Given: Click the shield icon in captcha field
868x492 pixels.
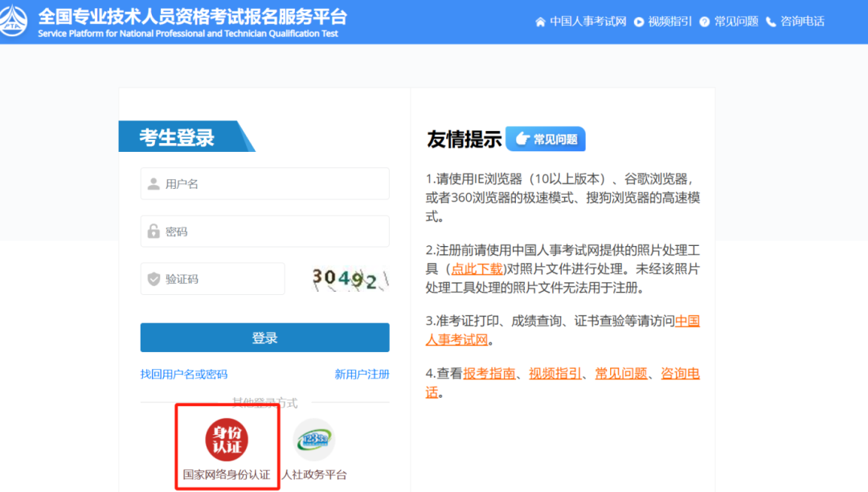Looking at the screenshot, I should [x=153, y=278].
